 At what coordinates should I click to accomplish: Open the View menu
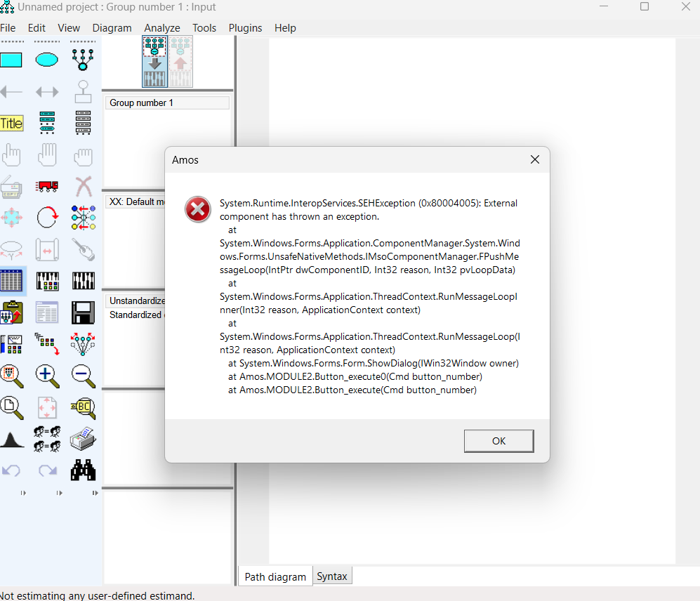pyautogui.click(x=69, y=28)
